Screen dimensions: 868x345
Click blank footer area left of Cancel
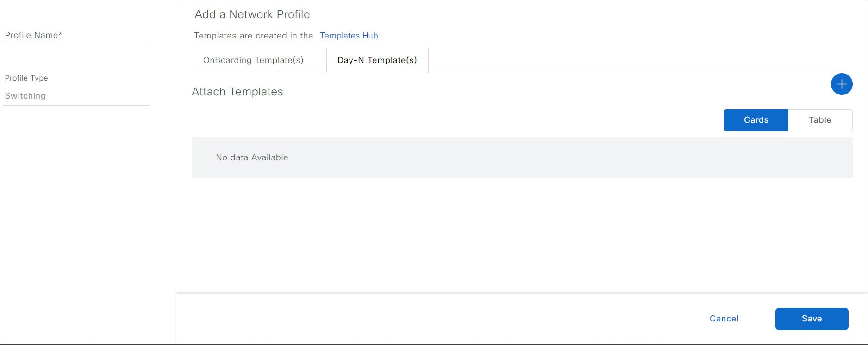tap(417, 319)
